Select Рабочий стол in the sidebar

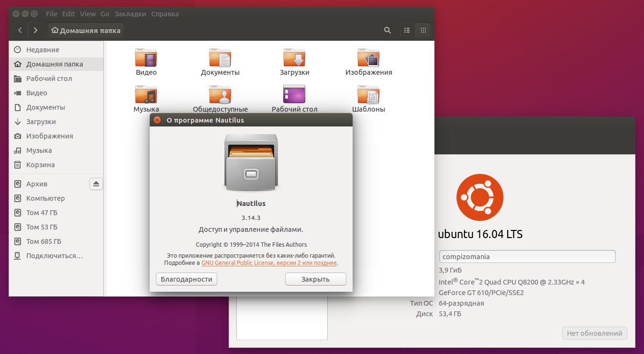(x=56, y=79)
